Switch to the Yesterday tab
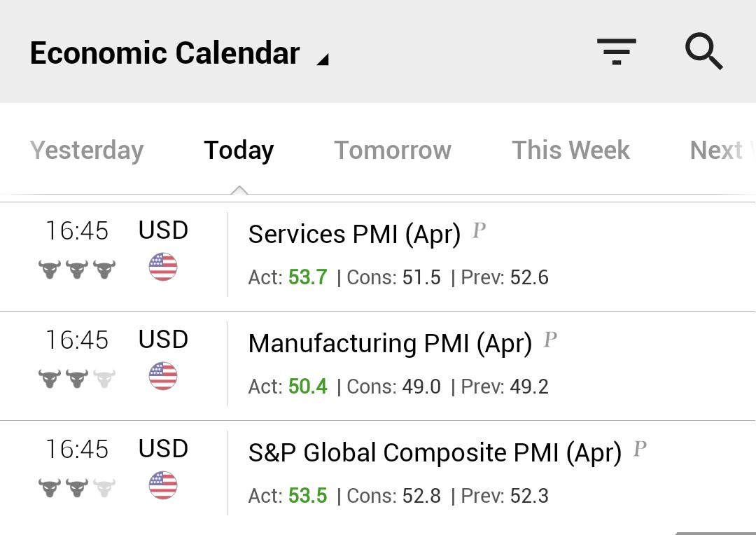756x535 pixels. (x=87, y=150)
